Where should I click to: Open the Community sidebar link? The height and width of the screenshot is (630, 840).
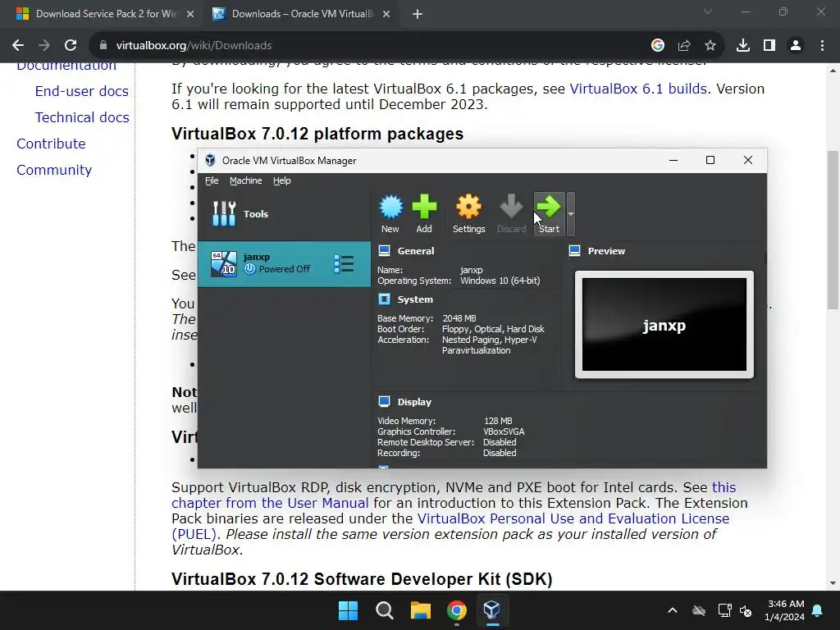click(54, 170)
